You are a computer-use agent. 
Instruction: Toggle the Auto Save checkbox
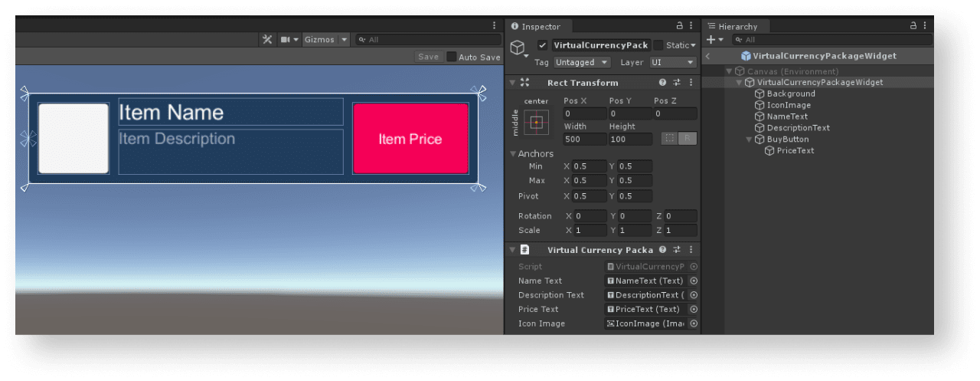[x=452, y=57]
